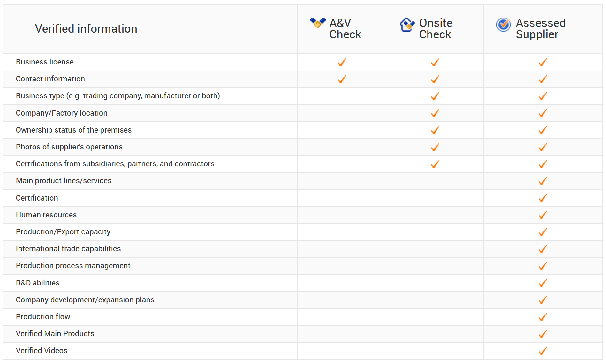Click the International trade capabilities row label
Image resolution: width=606 pixels, height=364 pixels.
(x=68, y=249)
